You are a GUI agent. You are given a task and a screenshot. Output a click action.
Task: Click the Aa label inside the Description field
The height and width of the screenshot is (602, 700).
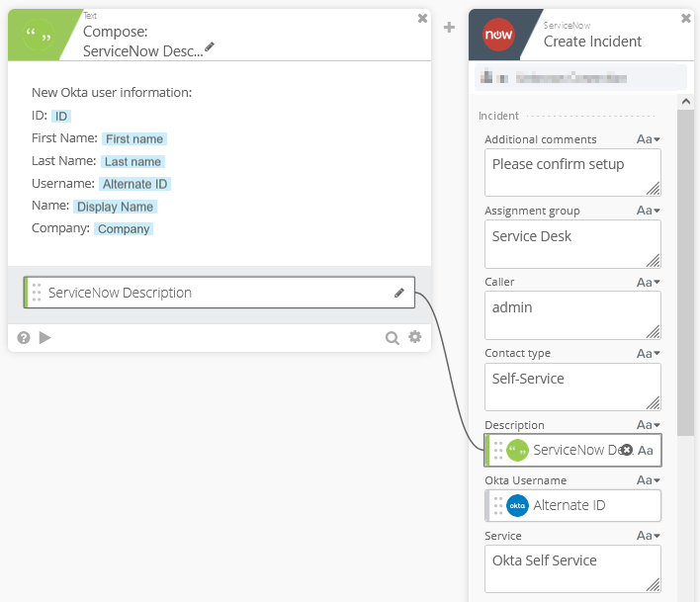(646, 451)
